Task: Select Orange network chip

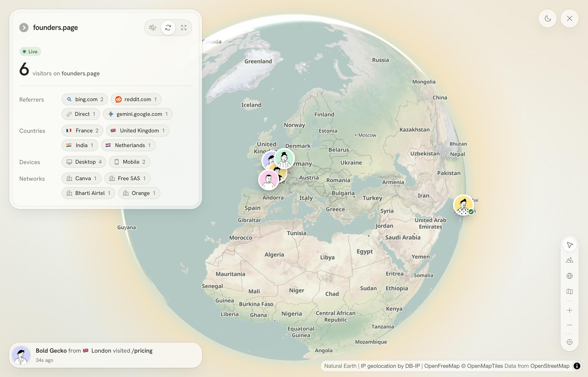Action: pyautogui.click(x=139, y=193)
